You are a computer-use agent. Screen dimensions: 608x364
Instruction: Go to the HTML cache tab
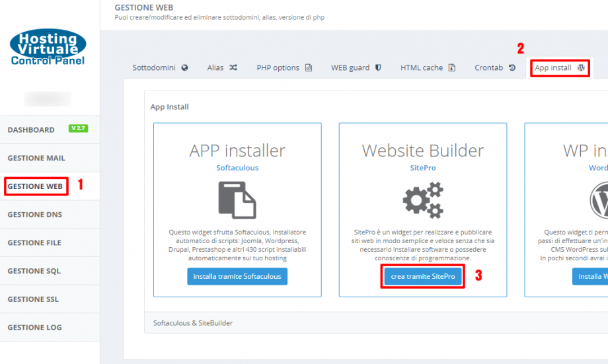(x=428, y=68)
